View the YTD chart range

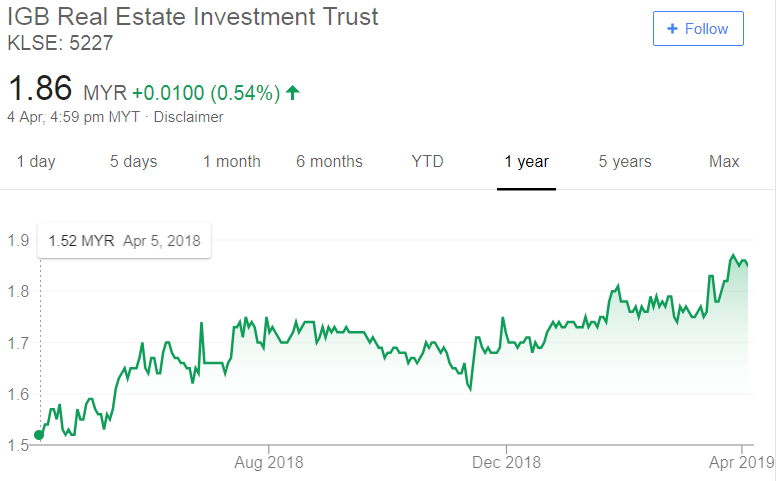tap(427, 162)
